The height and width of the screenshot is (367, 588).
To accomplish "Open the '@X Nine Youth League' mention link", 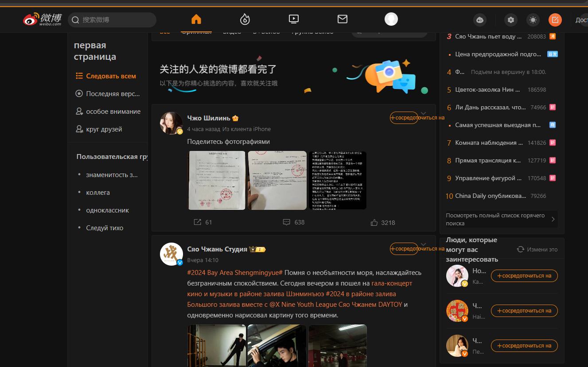I will 303,305.
